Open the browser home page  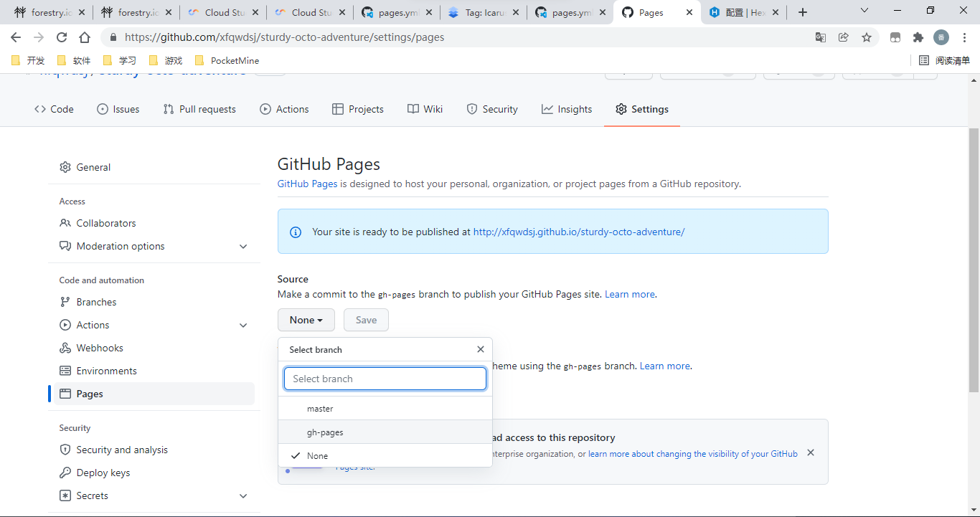[85, 37]
